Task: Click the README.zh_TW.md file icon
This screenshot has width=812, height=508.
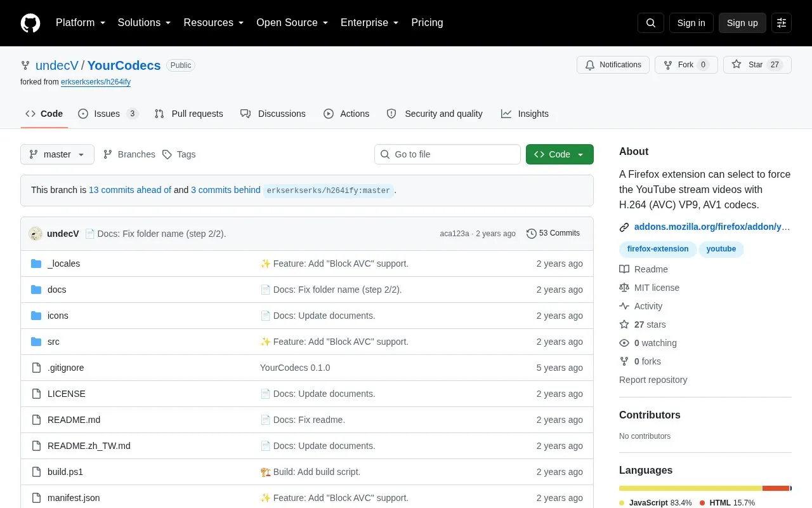Action: 36,446
